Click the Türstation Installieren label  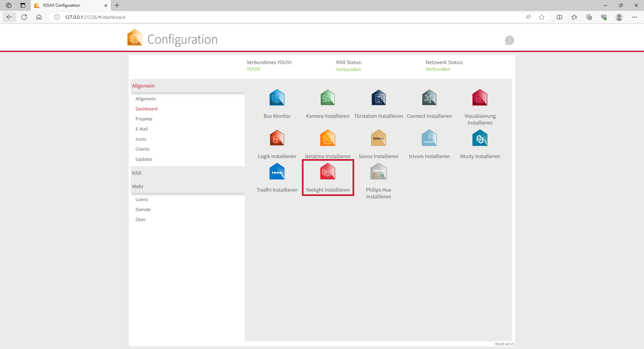[x=379, y=116]
